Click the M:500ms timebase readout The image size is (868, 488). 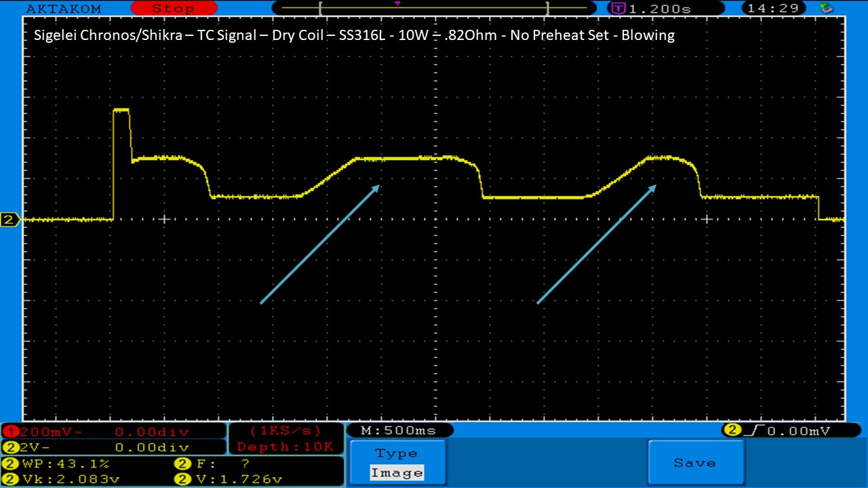399,430
